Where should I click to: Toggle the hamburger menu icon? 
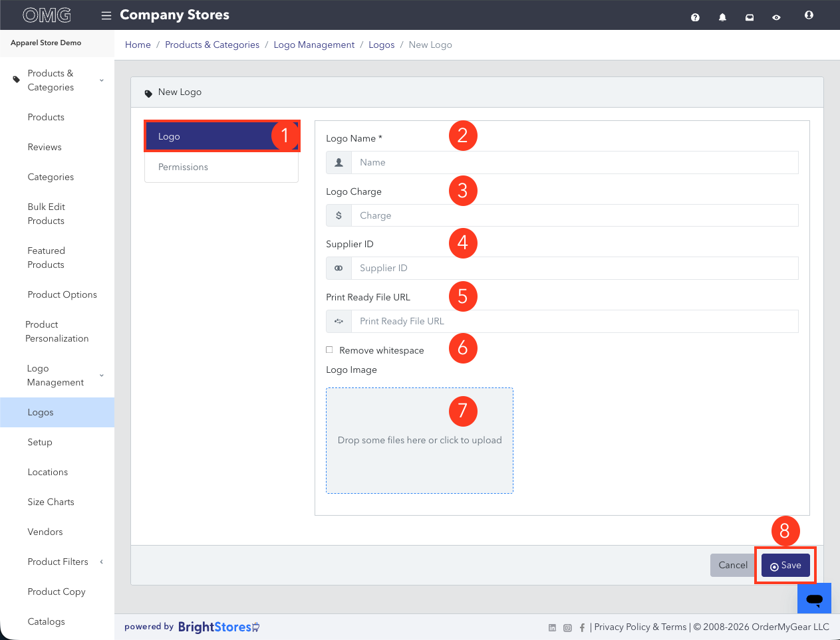(106, 15)
